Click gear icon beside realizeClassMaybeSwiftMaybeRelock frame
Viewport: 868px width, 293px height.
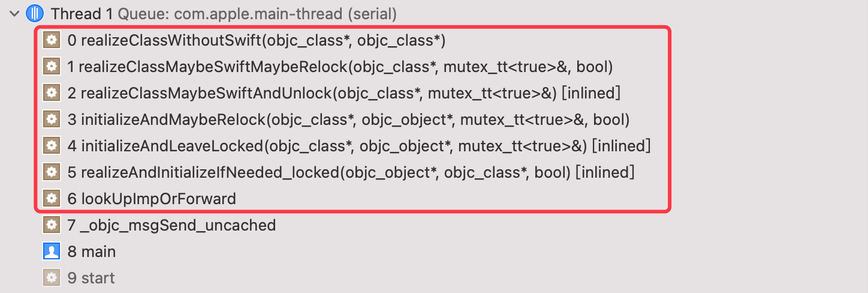pyautogui.click(x=52, y=67)
